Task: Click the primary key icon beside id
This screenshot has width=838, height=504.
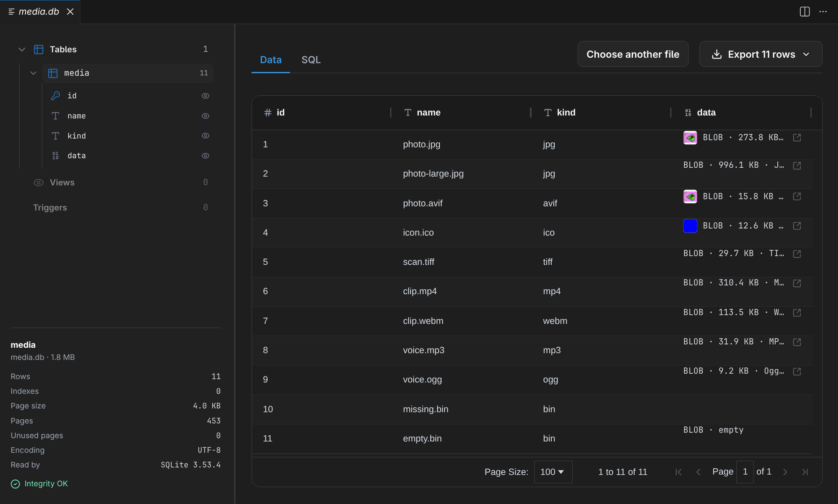Action: (55, 96)
